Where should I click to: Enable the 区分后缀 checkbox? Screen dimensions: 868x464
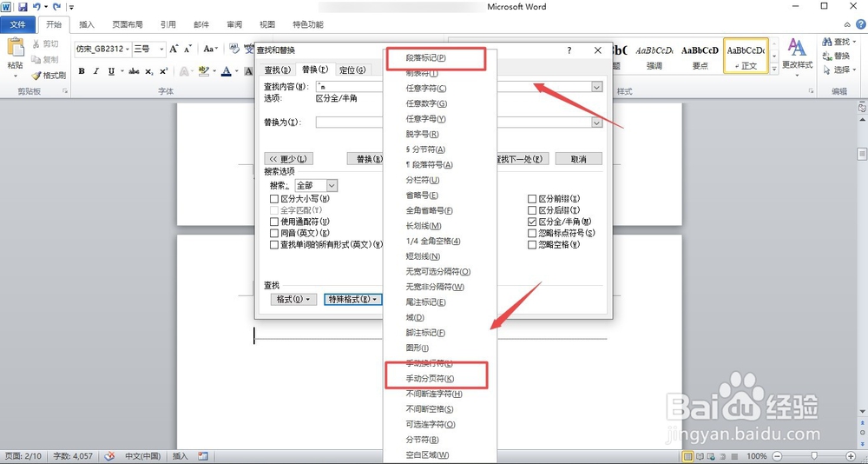[532, 210]
